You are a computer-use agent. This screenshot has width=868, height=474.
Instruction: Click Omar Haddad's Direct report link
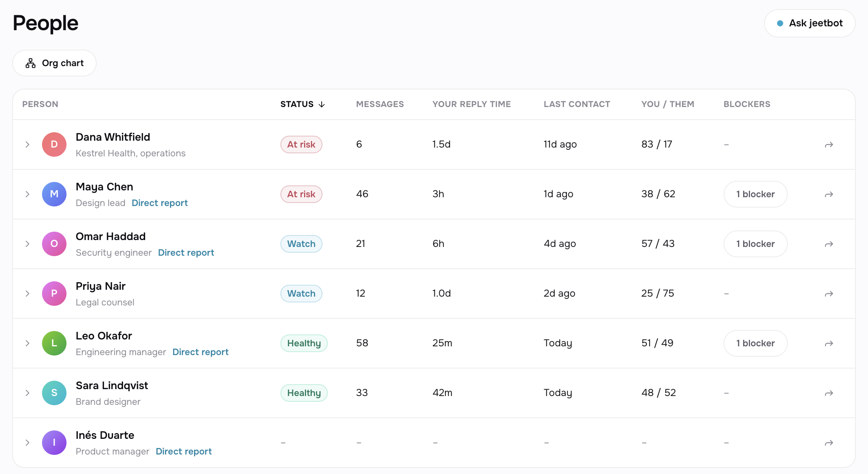point(186,253)
